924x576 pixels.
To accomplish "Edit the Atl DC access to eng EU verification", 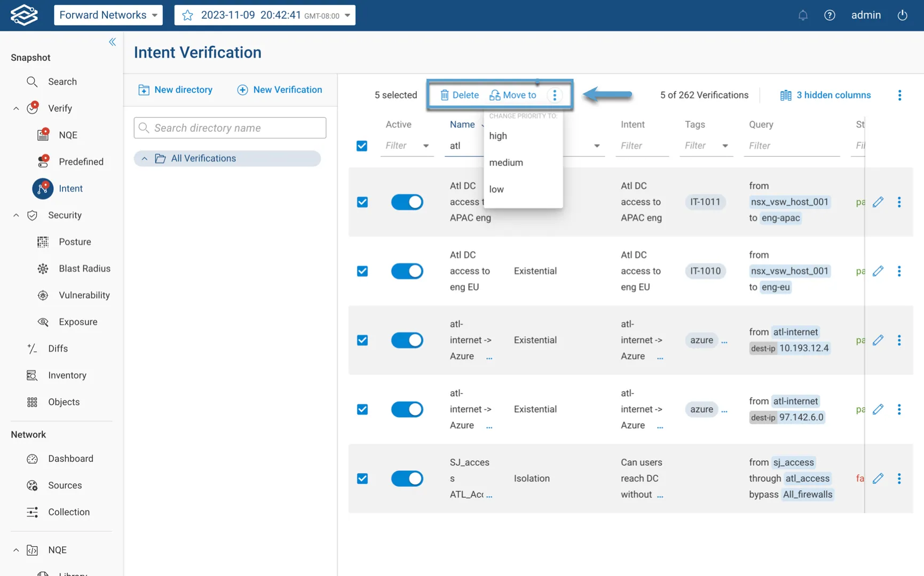I will [x=878, y=271].
